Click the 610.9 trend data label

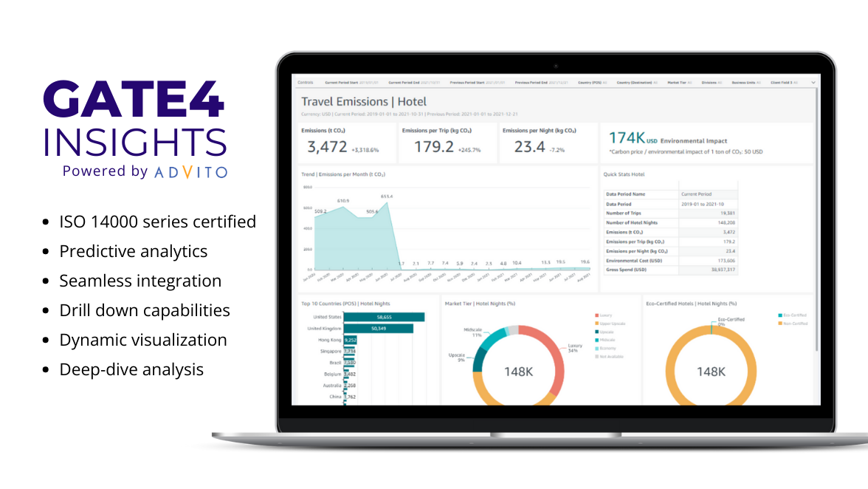(x=343, y=201)
